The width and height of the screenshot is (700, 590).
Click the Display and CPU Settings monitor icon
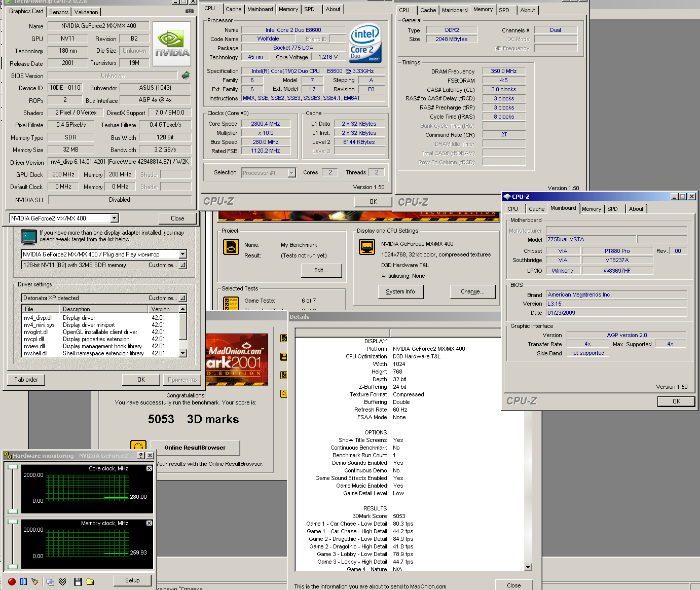(x=367, y=247)
